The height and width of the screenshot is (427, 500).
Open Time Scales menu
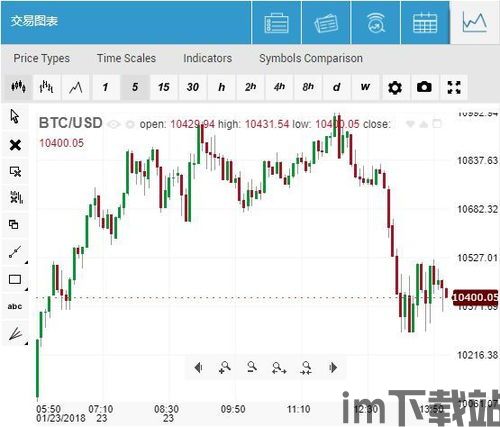click(x=126, y=58)
